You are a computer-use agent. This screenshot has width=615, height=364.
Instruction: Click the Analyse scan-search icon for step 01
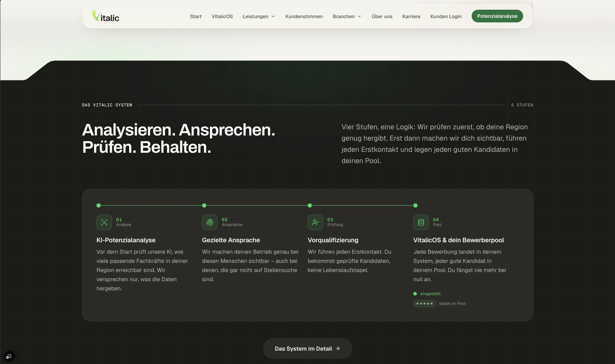(x=104, y=222)
